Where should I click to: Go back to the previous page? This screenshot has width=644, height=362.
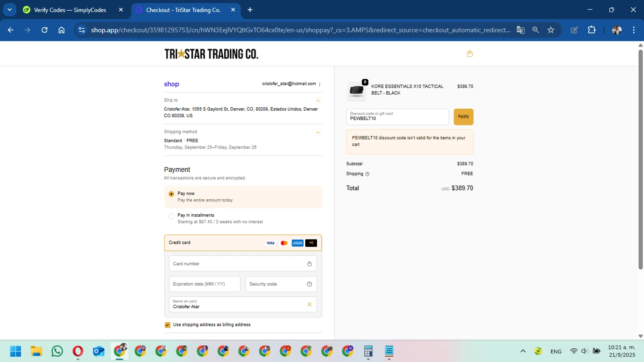point(11,30)
